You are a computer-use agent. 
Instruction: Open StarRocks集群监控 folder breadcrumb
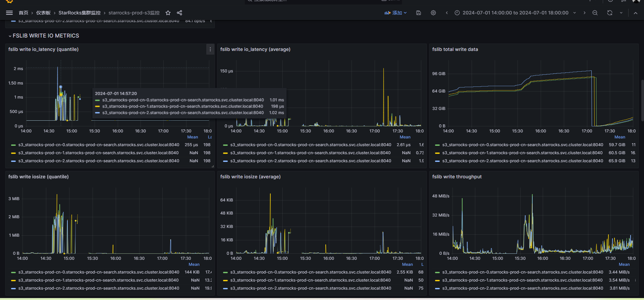[79, 13]
